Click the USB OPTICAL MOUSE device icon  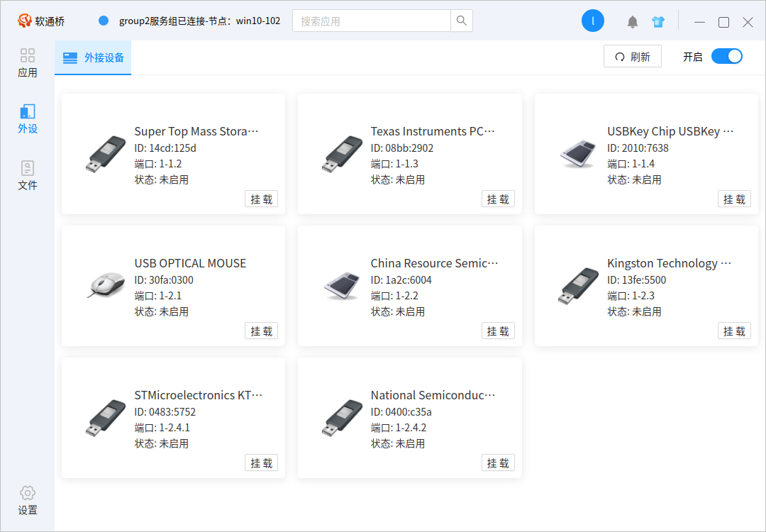pyautogui.click(x=106, y=285)
